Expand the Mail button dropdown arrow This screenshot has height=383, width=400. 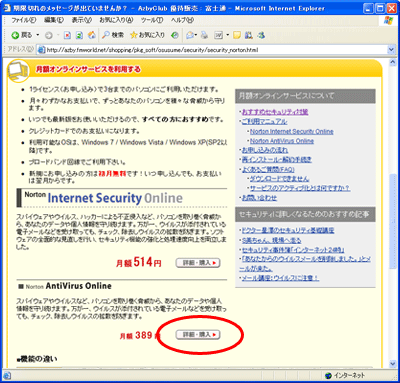click(196, 35)
